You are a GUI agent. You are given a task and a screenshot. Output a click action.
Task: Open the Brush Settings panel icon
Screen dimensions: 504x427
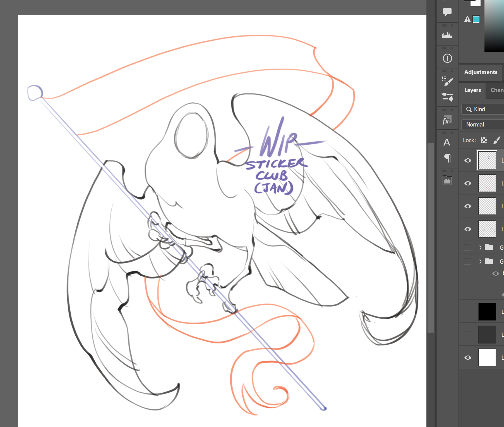point(447,97)
